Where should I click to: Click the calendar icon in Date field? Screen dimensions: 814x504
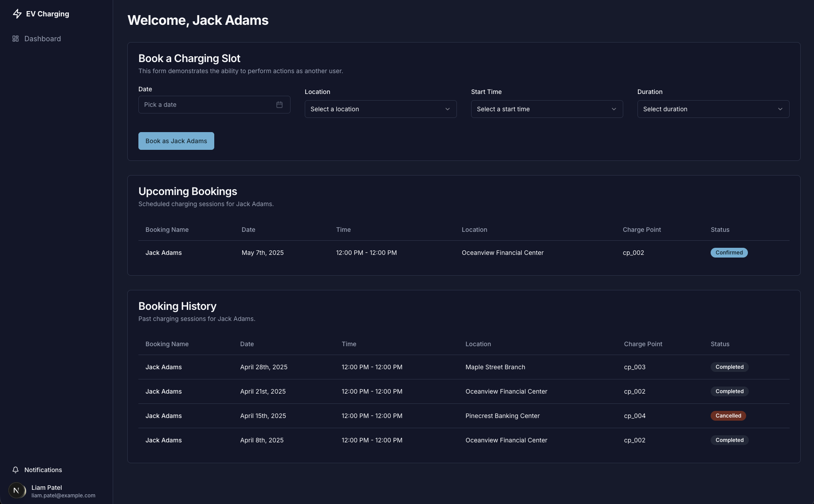point(279,105)
